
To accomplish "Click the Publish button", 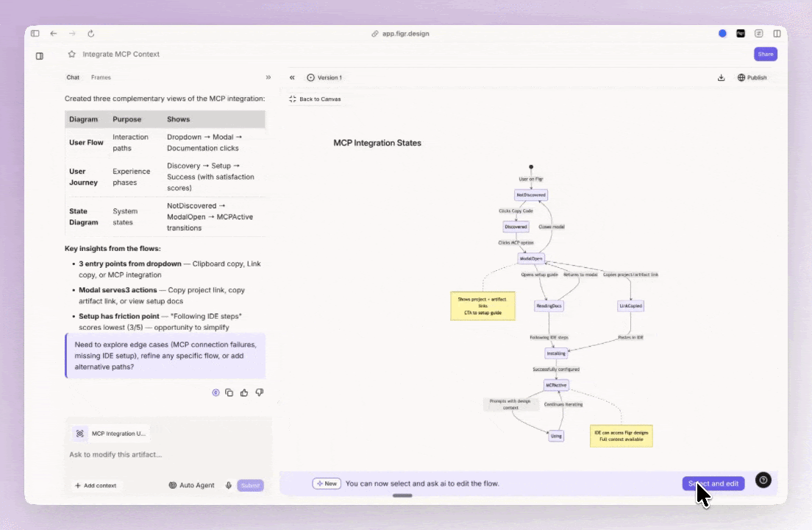I will point(752,77).
